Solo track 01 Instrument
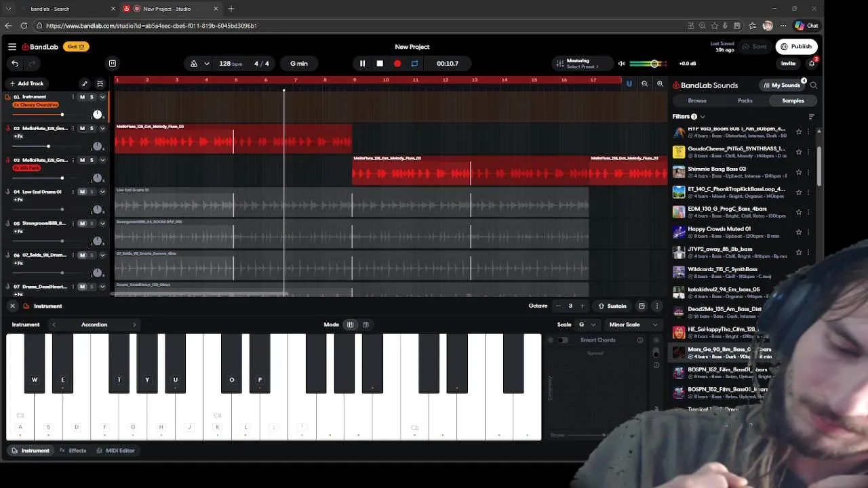 coord(92,97)
